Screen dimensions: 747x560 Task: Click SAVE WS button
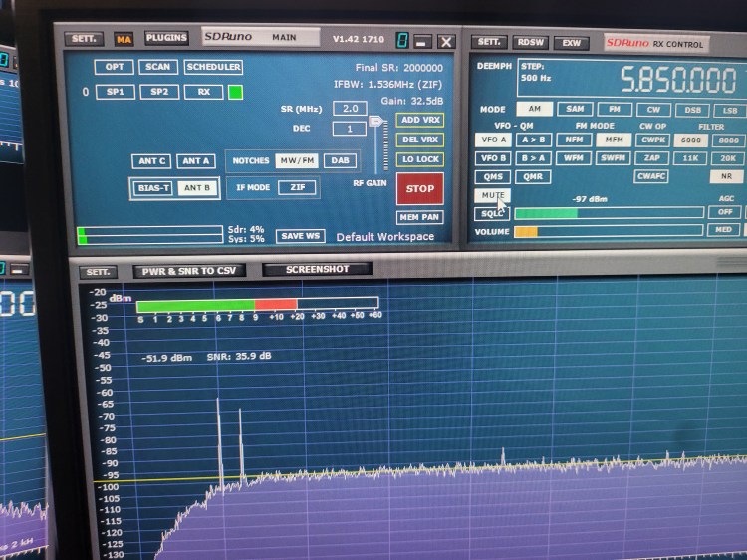click(x=300, y=236)
